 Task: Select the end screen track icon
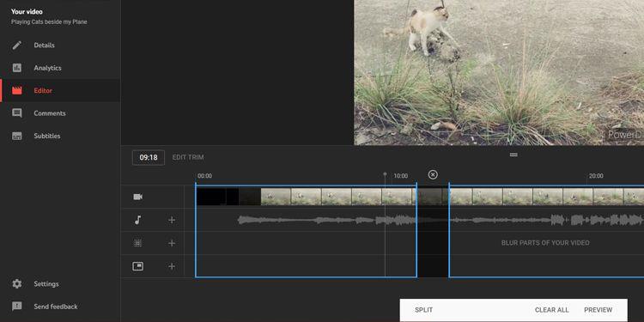pyautogui.click(x=138, y=266)
